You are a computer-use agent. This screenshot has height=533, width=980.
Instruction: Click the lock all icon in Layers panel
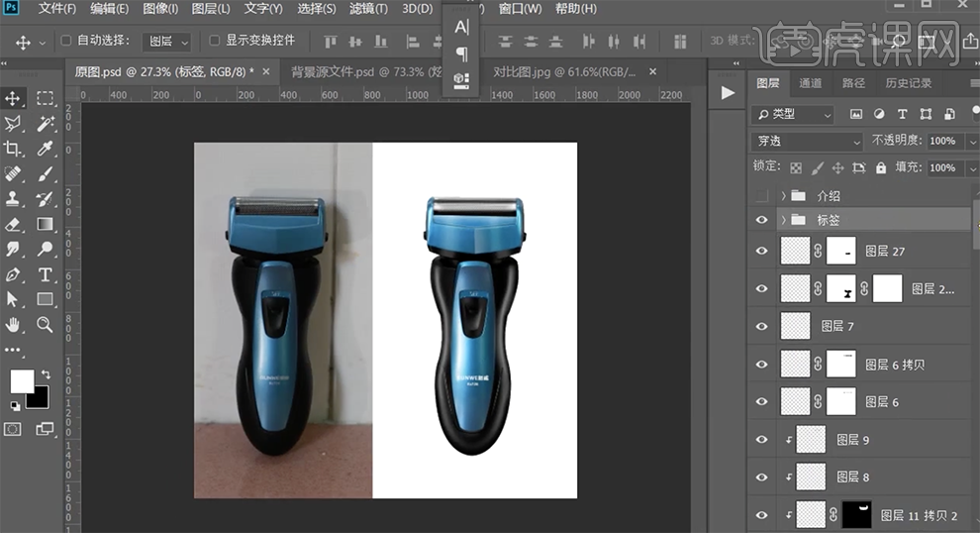pyautogui.click(x=880, y=168)
